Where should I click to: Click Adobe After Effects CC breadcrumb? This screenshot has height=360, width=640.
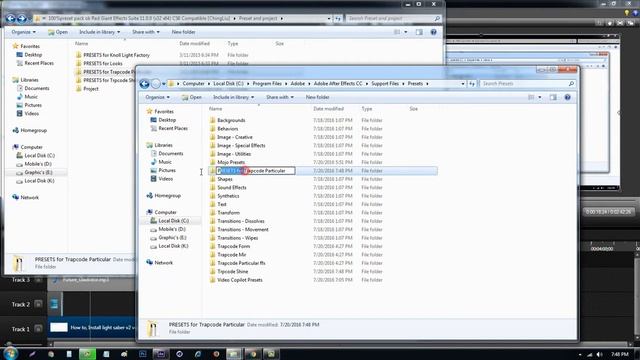coord(338,84)
